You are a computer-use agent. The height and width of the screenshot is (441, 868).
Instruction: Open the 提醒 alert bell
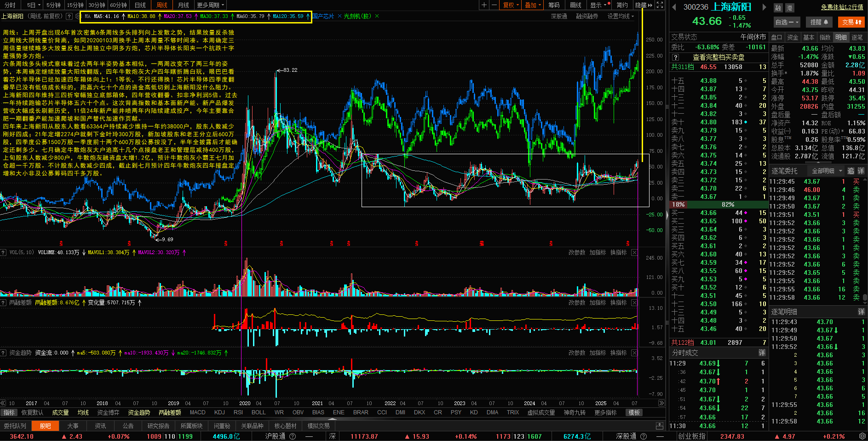pos(819,22)
